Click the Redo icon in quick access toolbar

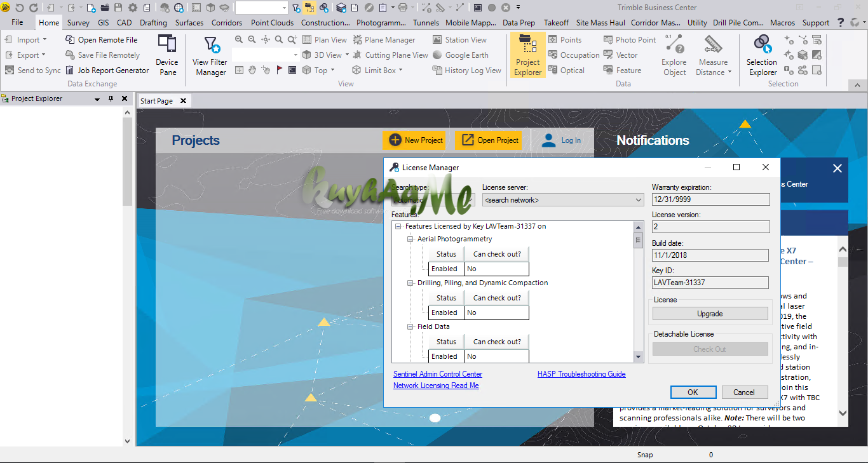33,8
